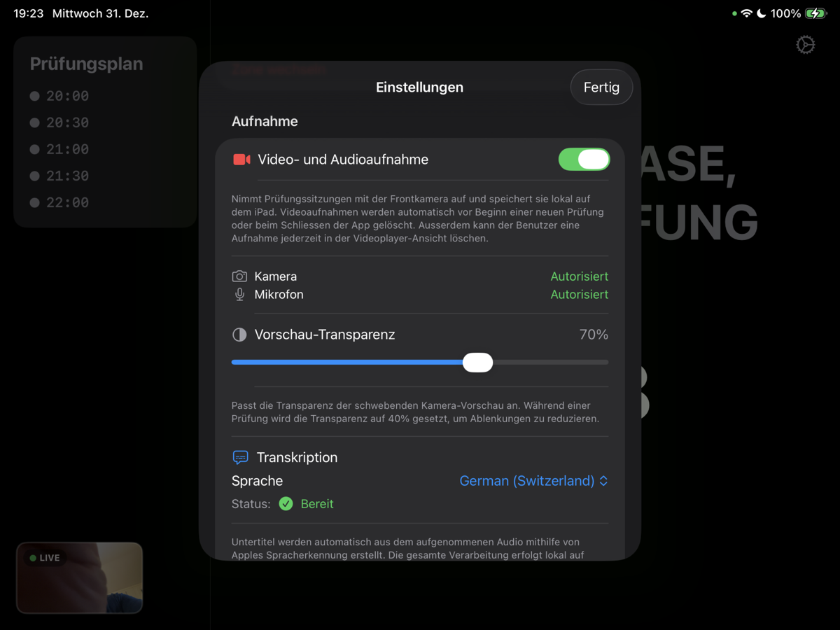Click the red video camera icon
Screen dimensions: 840x630
(241, 160)
